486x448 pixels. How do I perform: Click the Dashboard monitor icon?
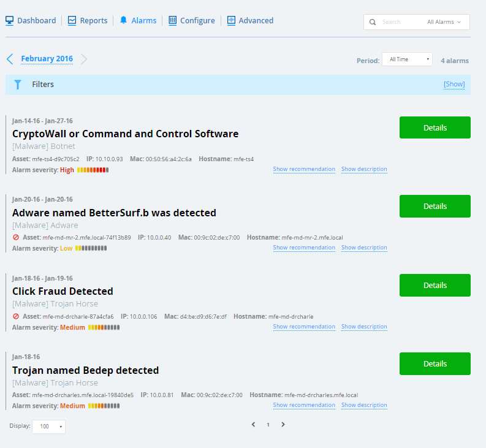(10, 21)
